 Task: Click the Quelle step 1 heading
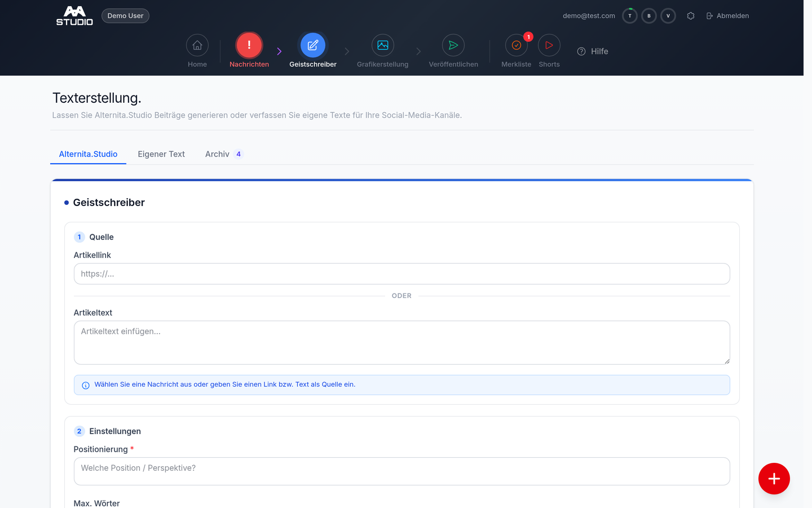[101, 237]
